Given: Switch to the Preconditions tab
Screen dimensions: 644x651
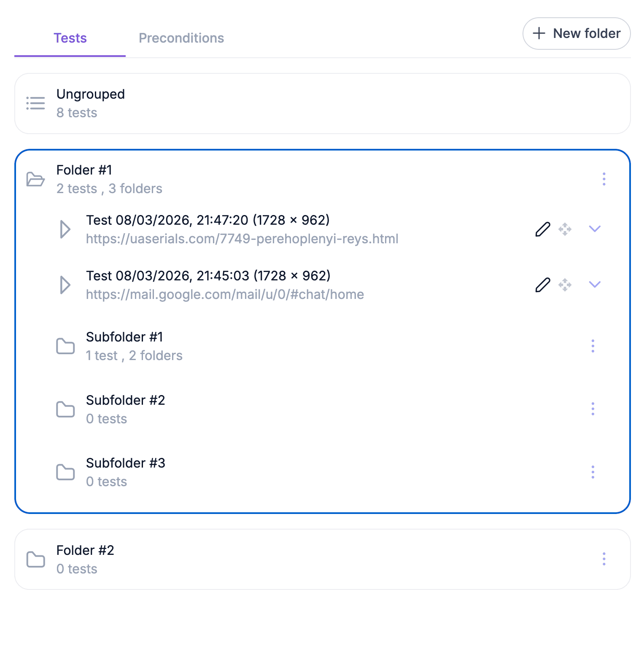Looking at the screenshot, I should 181,38.
